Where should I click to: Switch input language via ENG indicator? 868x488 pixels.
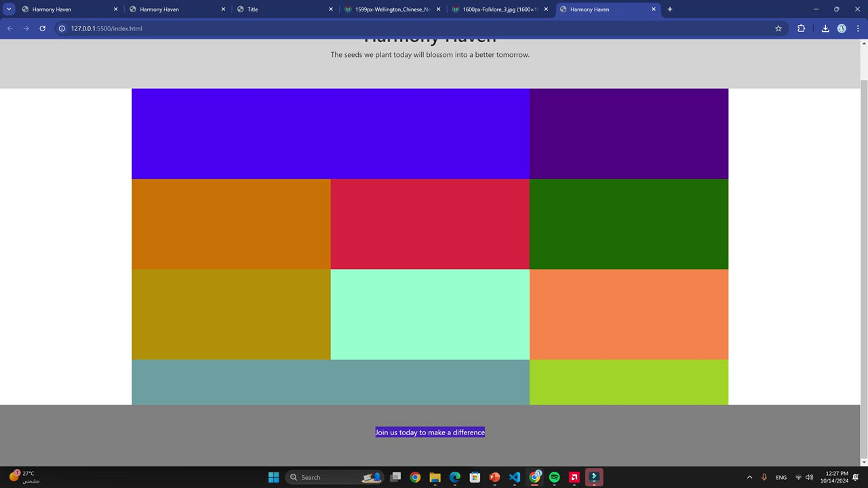(781, 477)
